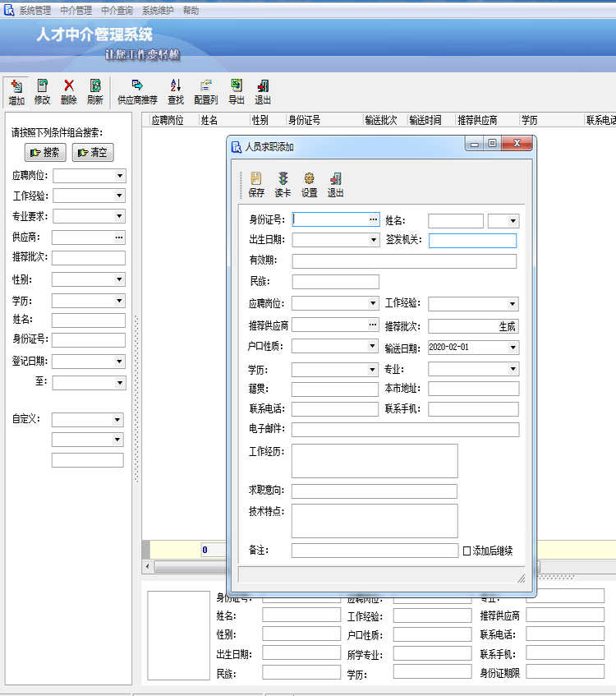Viewport: 616px width, 696px height.
Task: Click the 增加 (add) toolbar icon
Action: 16,92
